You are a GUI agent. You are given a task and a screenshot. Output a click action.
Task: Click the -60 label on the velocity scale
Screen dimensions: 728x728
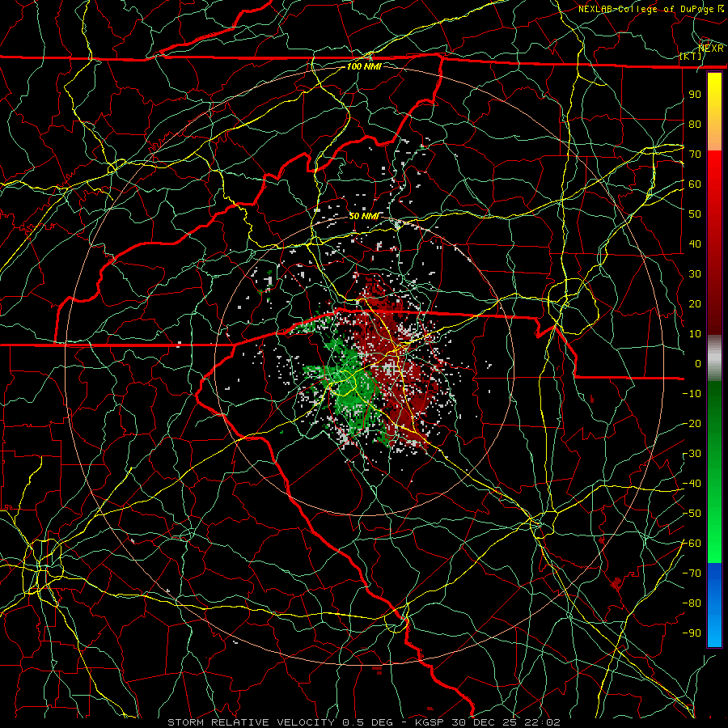pyautogui.click(x=692, y=544)
